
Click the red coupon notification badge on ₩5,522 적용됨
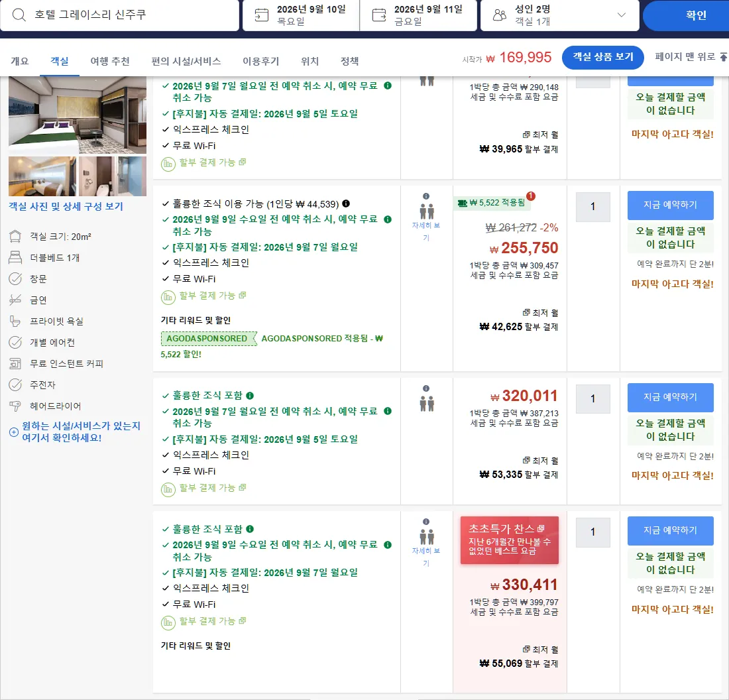pos(531,196)
